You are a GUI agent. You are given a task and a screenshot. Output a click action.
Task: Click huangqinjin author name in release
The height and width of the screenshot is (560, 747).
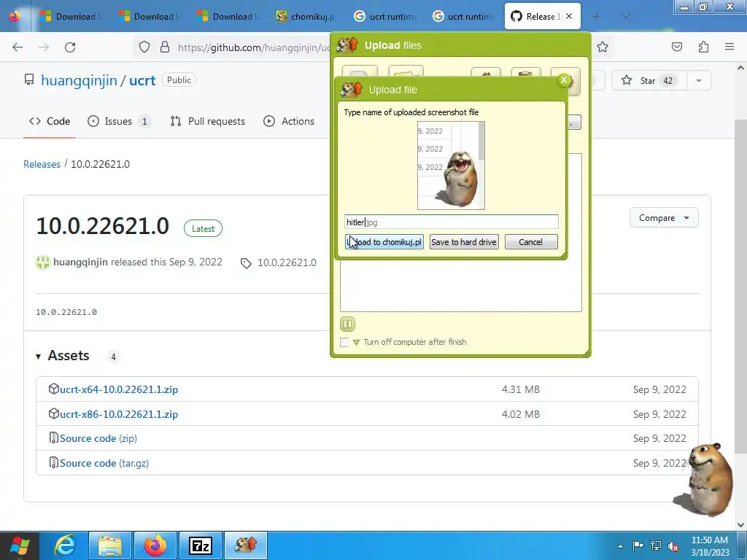click(x=80, y=262)
